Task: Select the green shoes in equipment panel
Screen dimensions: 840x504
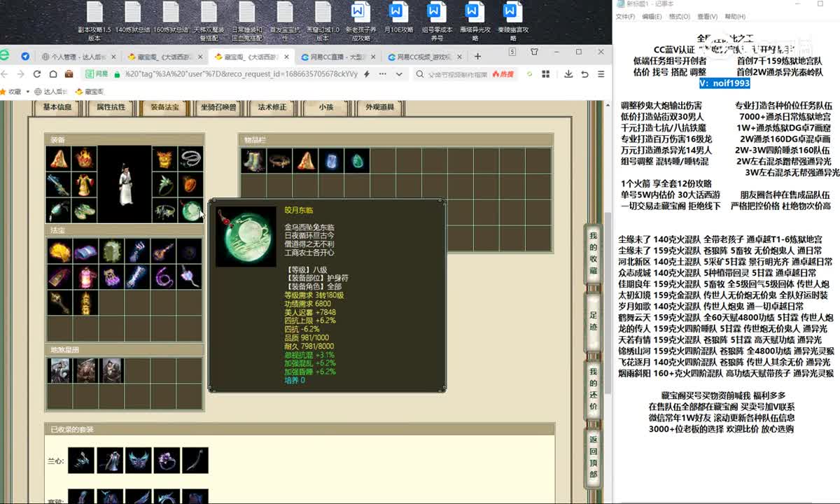Action: click(84, 211)
